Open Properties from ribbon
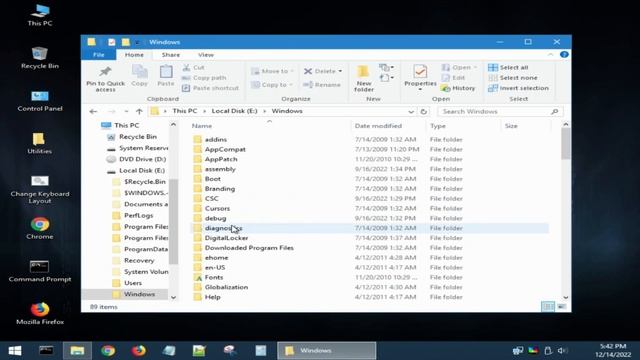640x360 pixels. click(420, 77)
